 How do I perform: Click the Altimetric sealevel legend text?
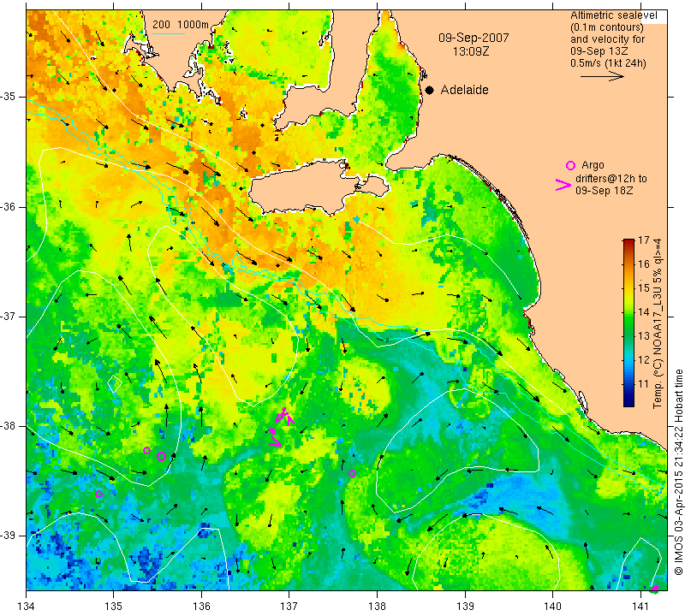[613, 15]
